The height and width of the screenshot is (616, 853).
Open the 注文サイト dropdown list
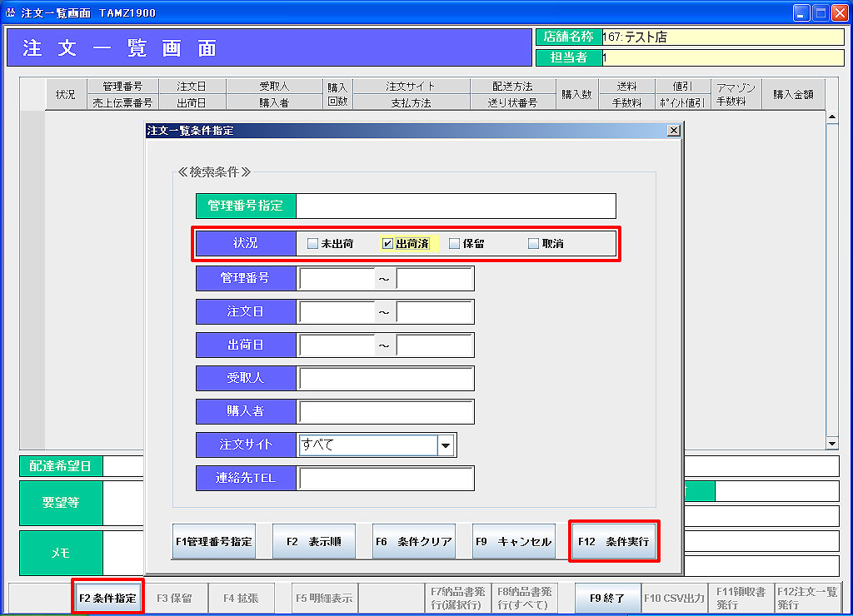click(446, 445)
